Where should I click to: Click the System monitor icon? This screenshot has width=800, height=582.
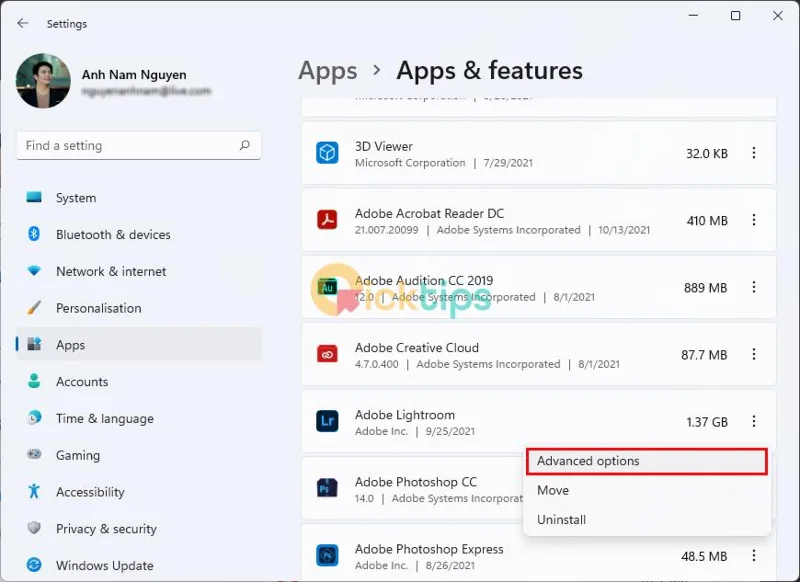tap(34, 197)
